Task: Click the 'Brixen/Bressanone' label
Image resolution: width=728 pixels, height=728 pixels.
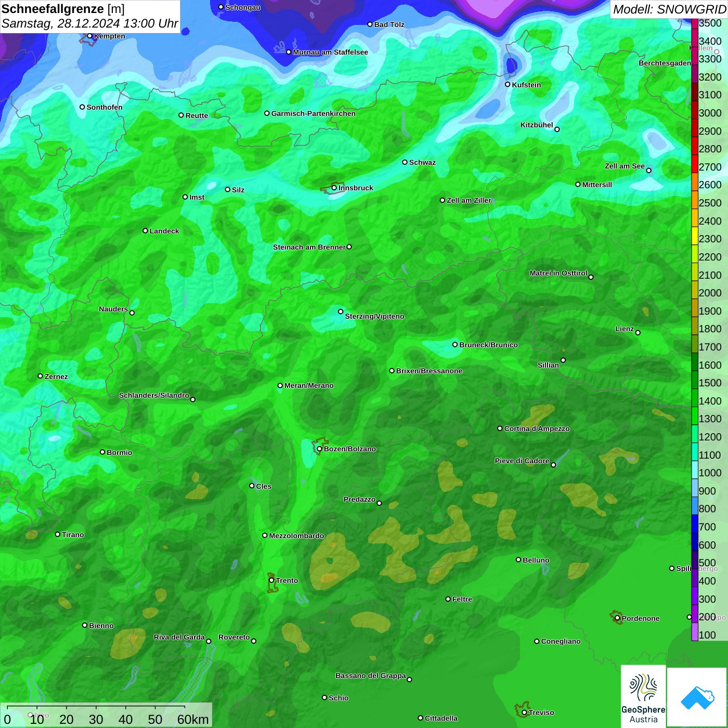Action: click(429, 371)
